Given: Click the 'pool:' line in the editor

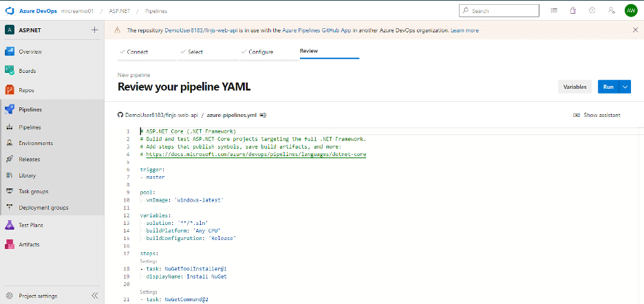Looking at the screenshot, I should (x=147, y=193).
